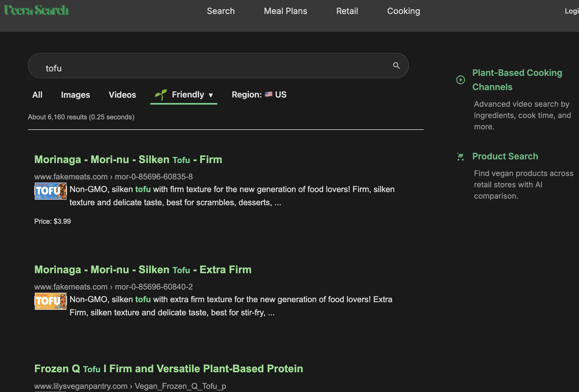Open the Friendly filter dropdown arrow
Viewport: 579px width, 392px height.
(x=211, y=95)
